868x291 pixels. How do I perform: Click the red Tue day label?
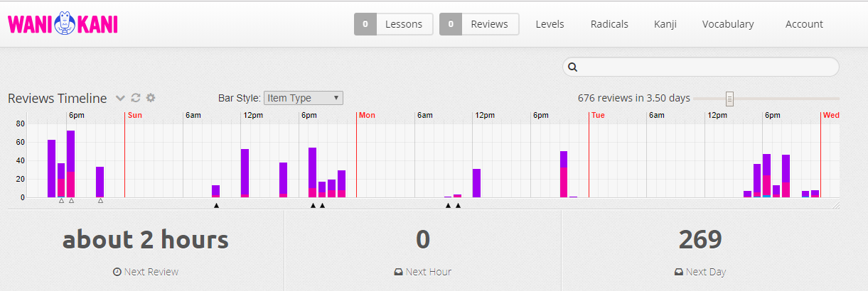coord(598,115)
